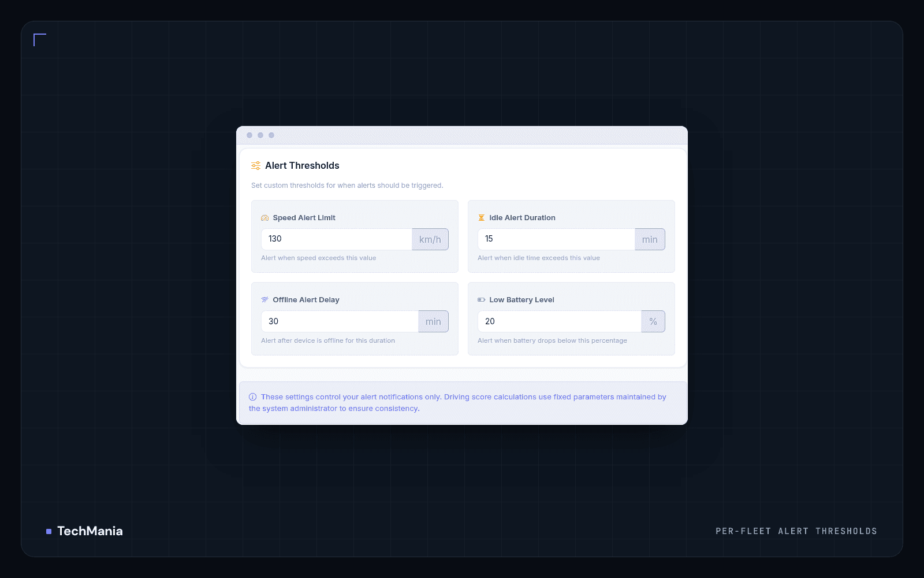Click the Speed Alert Limit speedometer icon
This screenshot has width=924, height=578.
tap(265, 218)
